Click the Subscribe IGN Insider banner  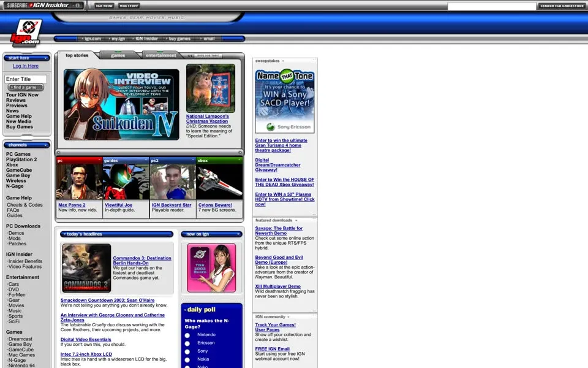pos(43,6)
